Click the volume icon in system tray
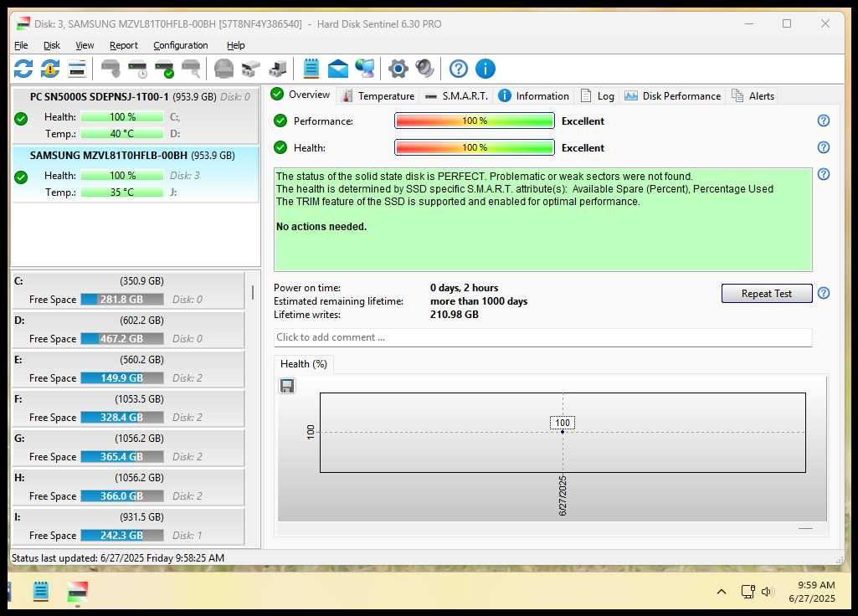The height and width of the screenshot is (616, 858). [767, 592]
